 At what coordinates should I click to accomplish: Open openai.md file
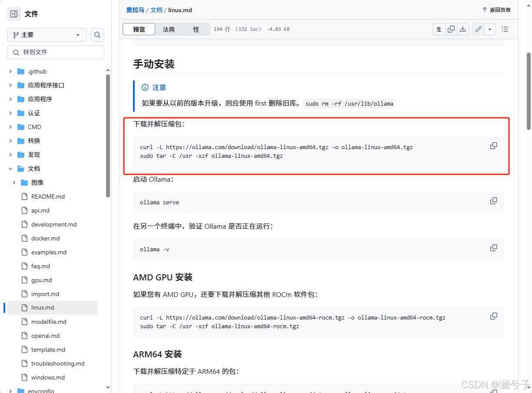click(x=46, y=336)
